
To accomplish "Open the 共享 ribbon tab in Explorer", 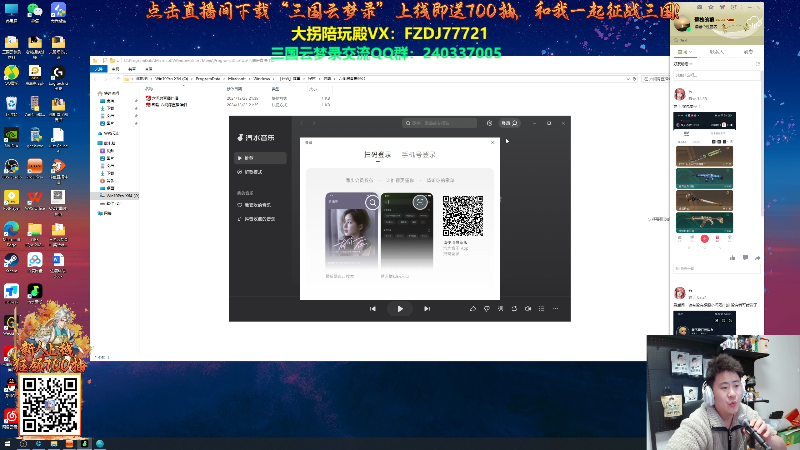I will (132, 69).
